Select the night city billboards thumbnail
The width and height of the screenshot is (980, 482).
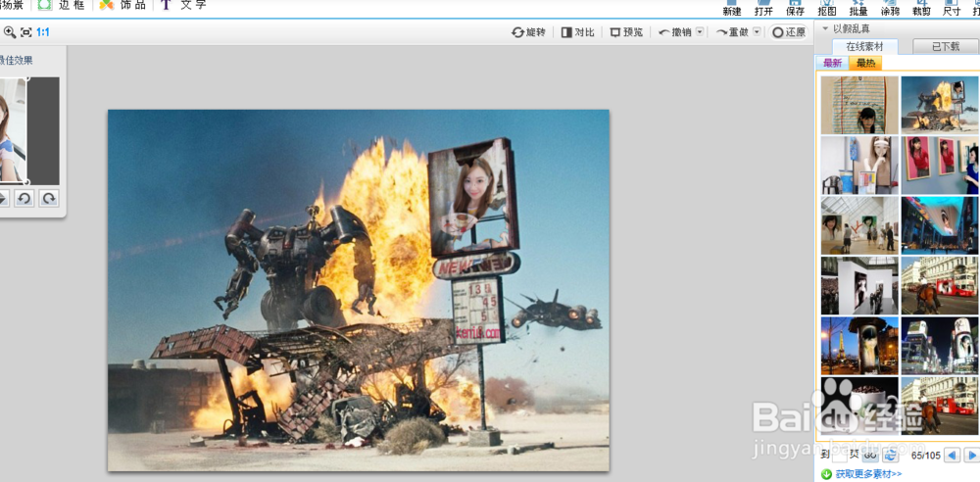click(940, 345)
